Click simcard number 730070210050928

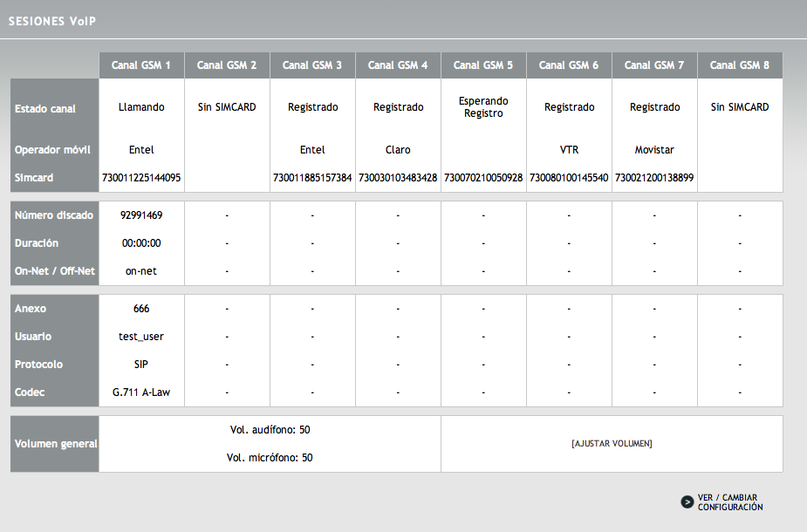pyautogui.click(x=482, y=178)
